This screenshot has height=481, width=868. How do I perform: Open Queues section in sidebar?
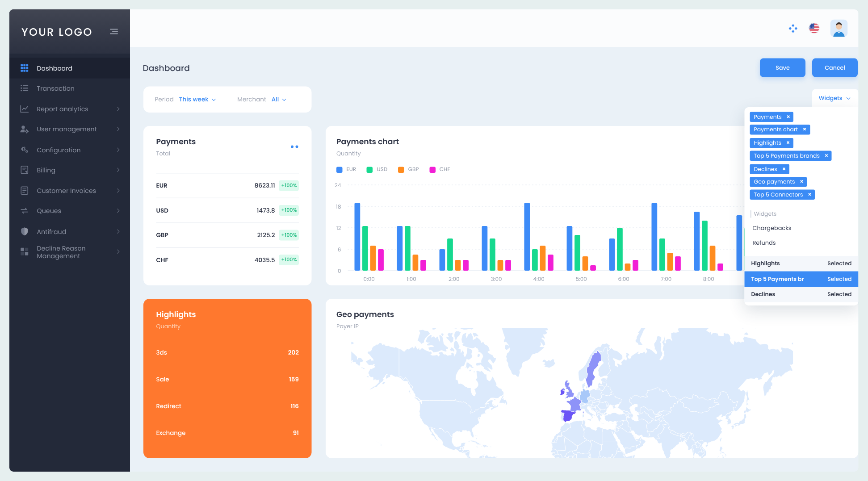(49, 211)
